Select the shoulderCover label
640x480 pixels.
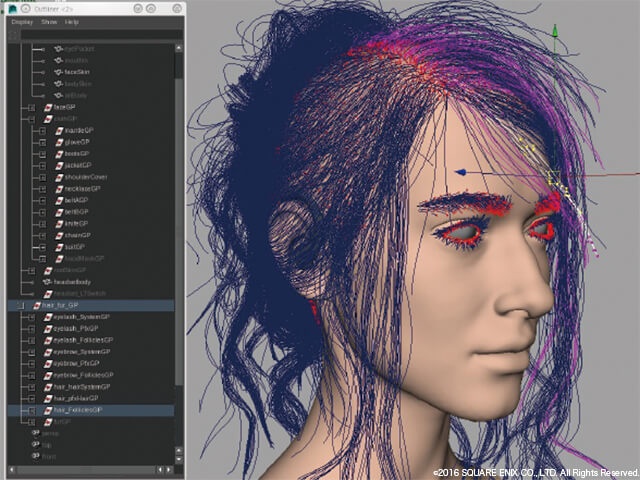(x=86, y=178)
